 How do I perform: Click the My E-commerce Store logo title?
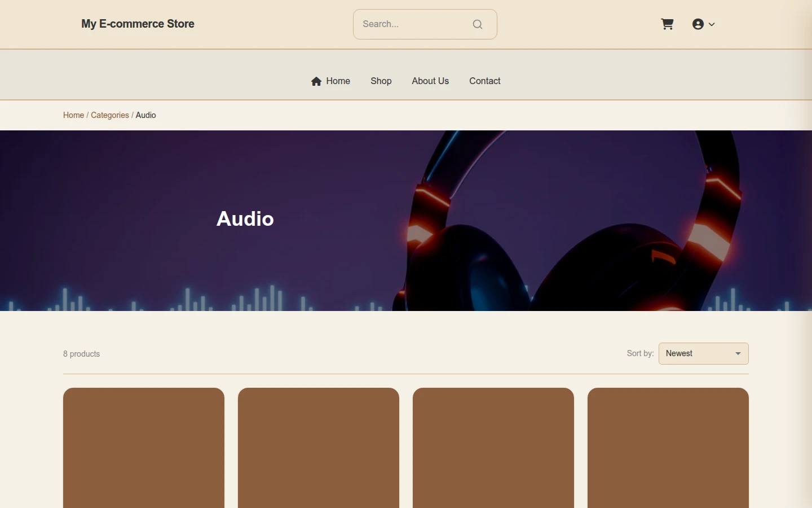[138, 24]
